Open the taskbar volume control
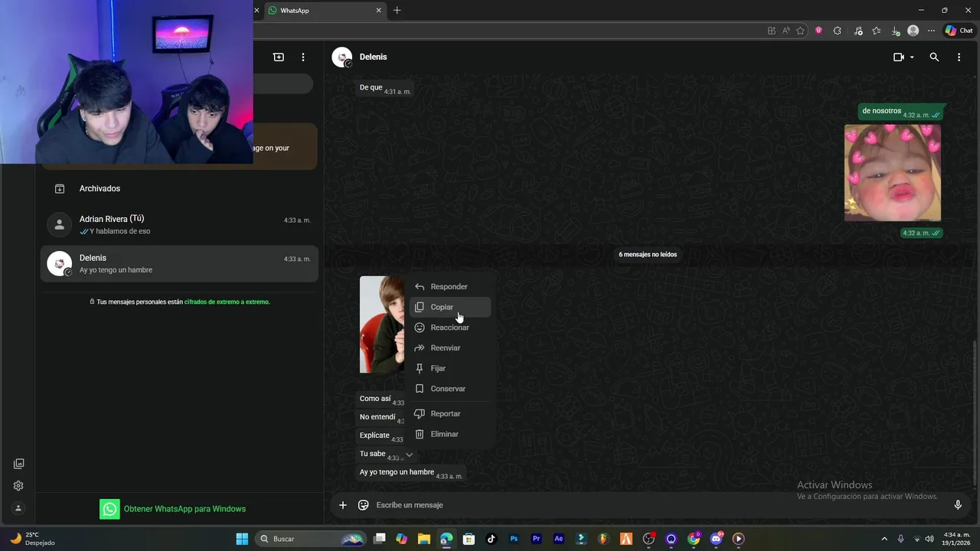Screen dimensions: 980x551 click(929, 539)
